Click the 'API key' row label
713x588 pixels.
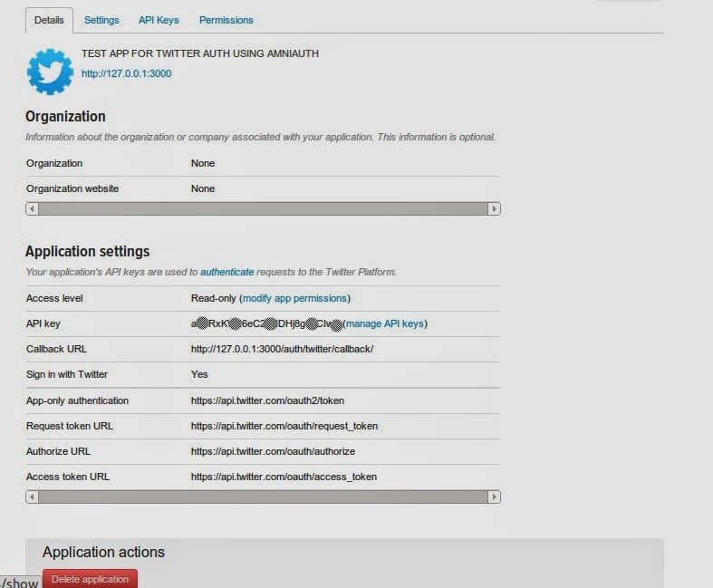tap(43, 323)
